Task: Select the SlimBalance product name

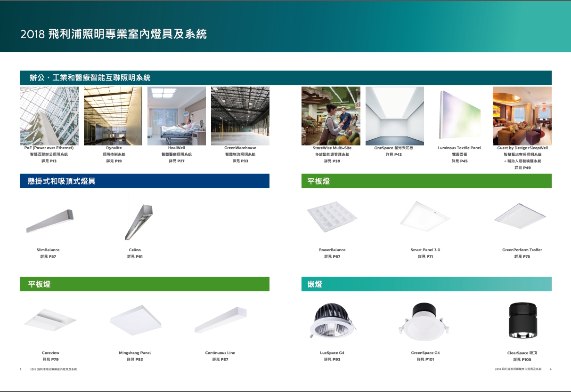Action: coord(48,250)
